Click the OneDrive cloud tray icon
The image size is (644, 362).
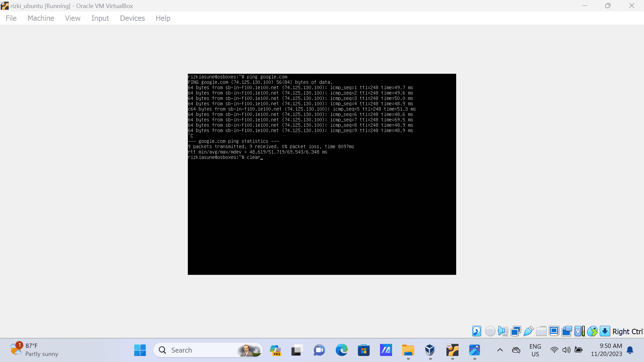coord(516,350)
